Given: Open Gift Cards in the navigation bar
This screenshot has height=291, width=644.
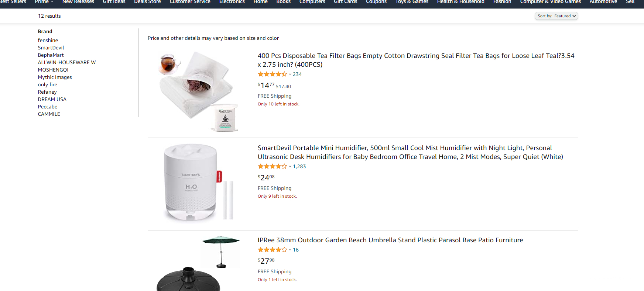Looking at the screenshot, I should point(345,2).
